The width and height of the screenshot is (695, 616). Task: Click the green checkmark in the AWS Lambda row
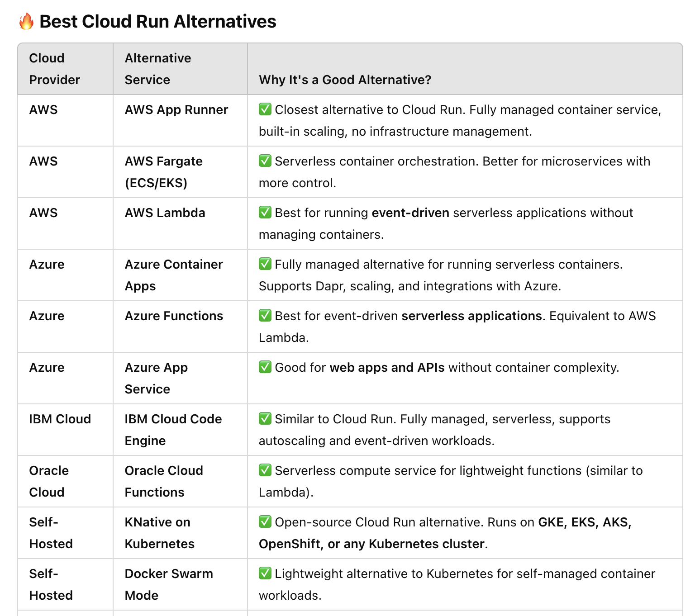(265, 212)
